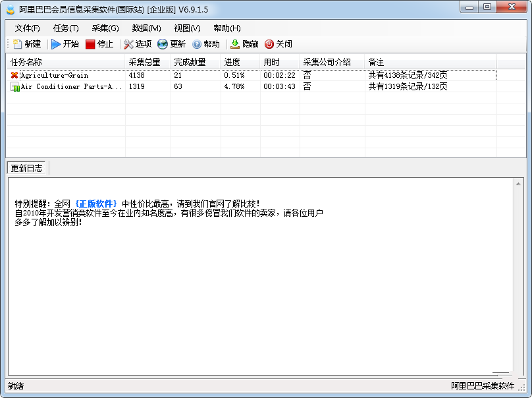Click the 就绪 status bar text
This screenshot has width=532, height=398.
point(16,386)
